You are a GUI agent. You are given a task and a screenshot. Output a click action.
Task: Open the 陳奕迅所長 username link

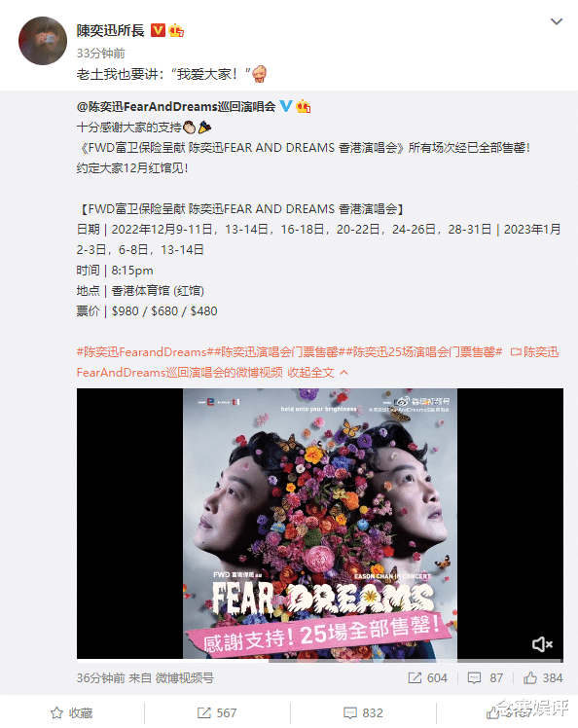tap(111, 30)
